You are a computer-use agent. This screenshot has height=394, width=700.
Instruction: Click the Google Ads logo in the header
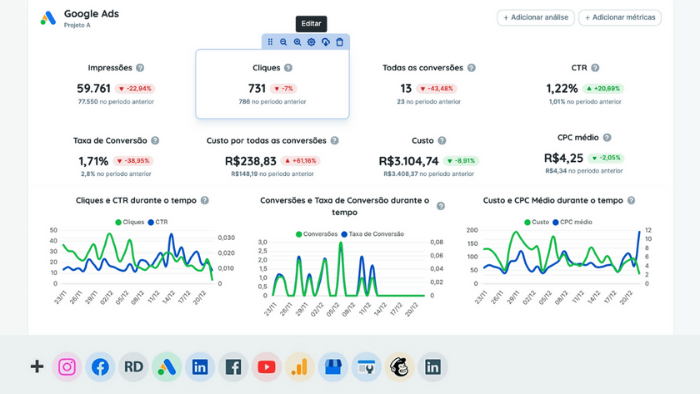48,18
